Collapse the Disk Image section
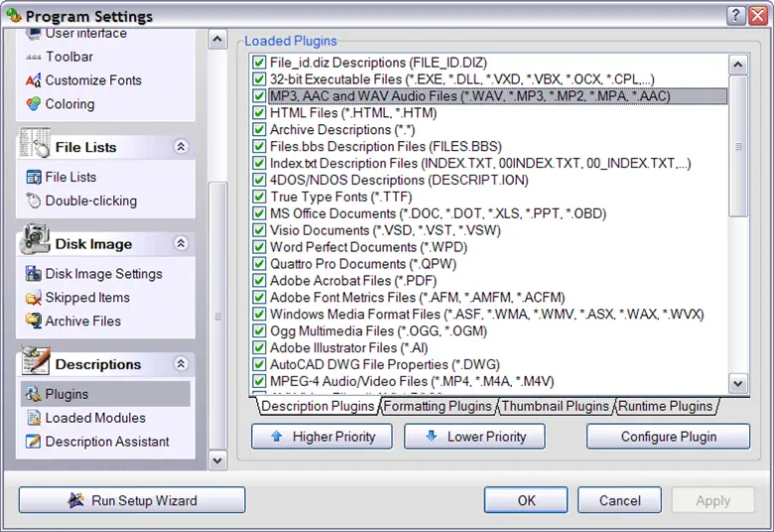The width and height of the screenshot is (774, 532). point(181,244)
